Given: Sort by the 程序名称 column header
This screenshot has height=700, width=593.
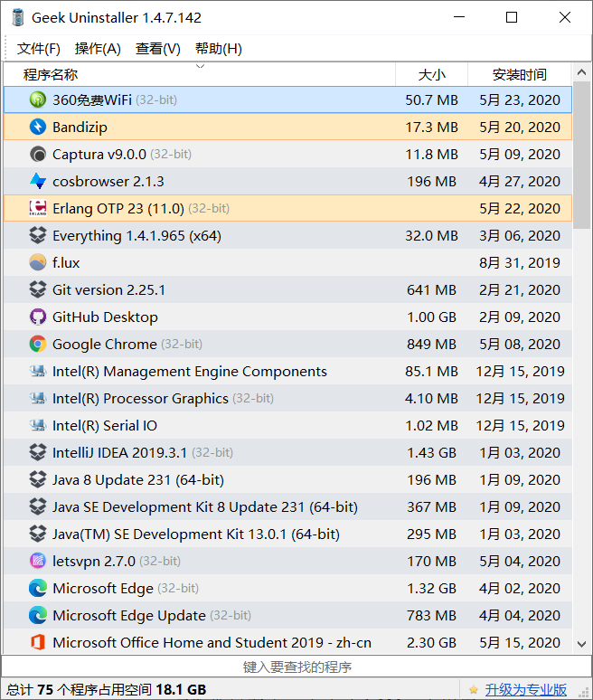Looking at the screenshot, I should coord(200,74).
